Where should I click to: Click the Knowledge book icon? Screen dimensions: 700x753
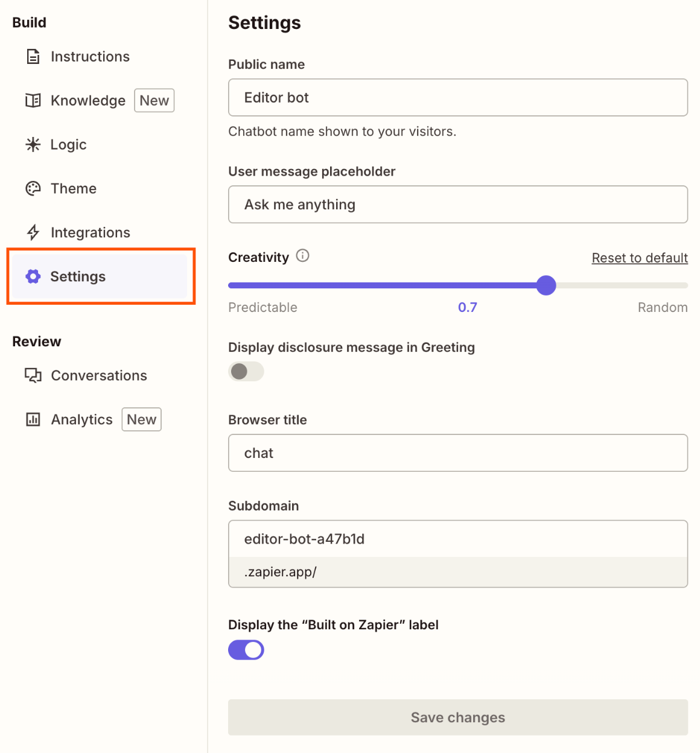tap(33, 101)
